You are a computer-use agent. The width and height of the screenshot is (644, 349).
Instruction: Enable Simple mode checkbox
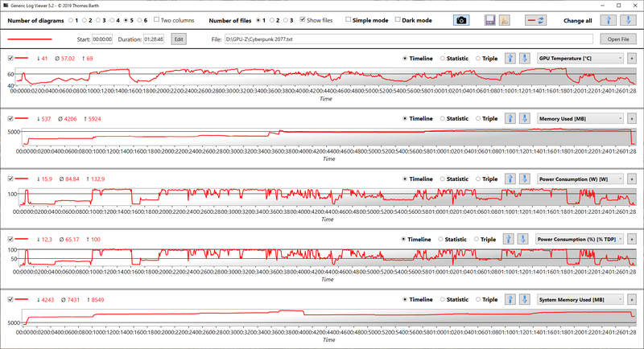(349, 19)
